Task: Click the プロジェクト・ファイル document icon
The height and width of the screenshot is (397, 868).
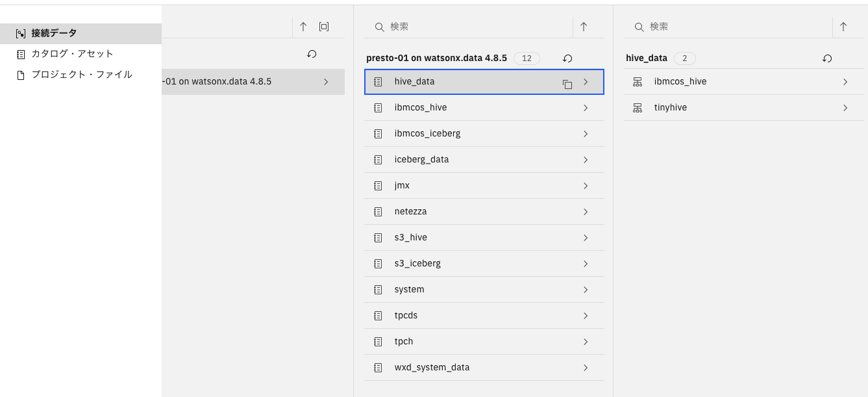Action: click(x=21, y=75)
